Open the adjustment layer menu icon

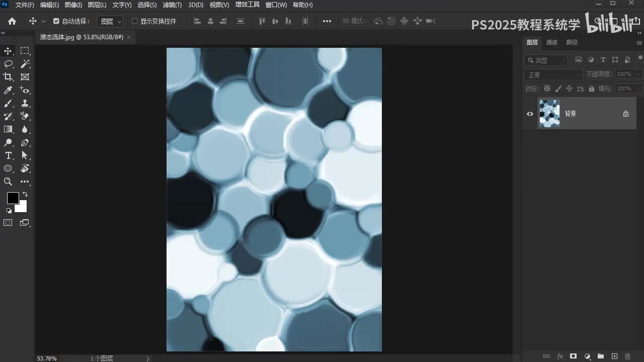click(587, 356)
